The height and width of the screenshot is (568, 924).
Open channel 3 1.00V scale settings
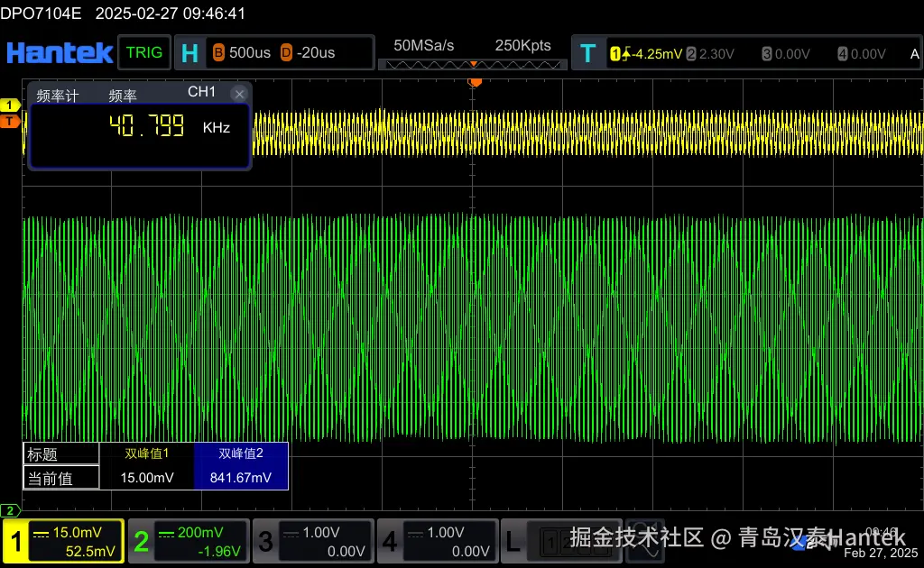coord(325,542)
